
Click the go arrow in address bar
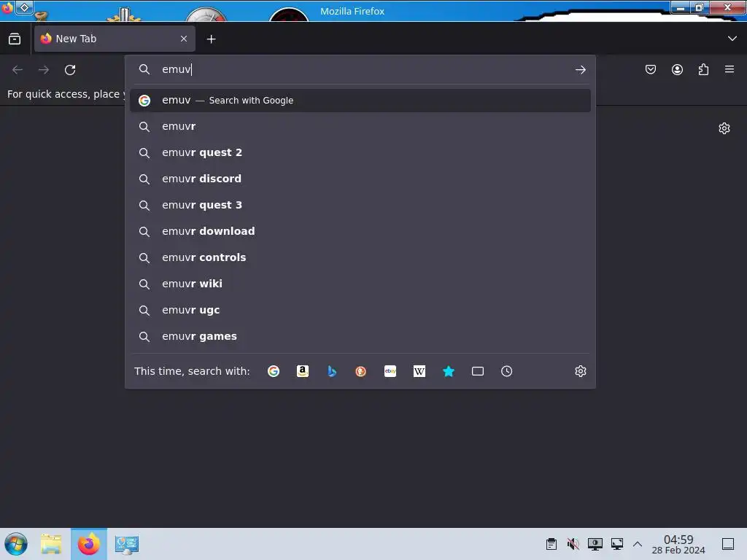(x=580, y=70)
